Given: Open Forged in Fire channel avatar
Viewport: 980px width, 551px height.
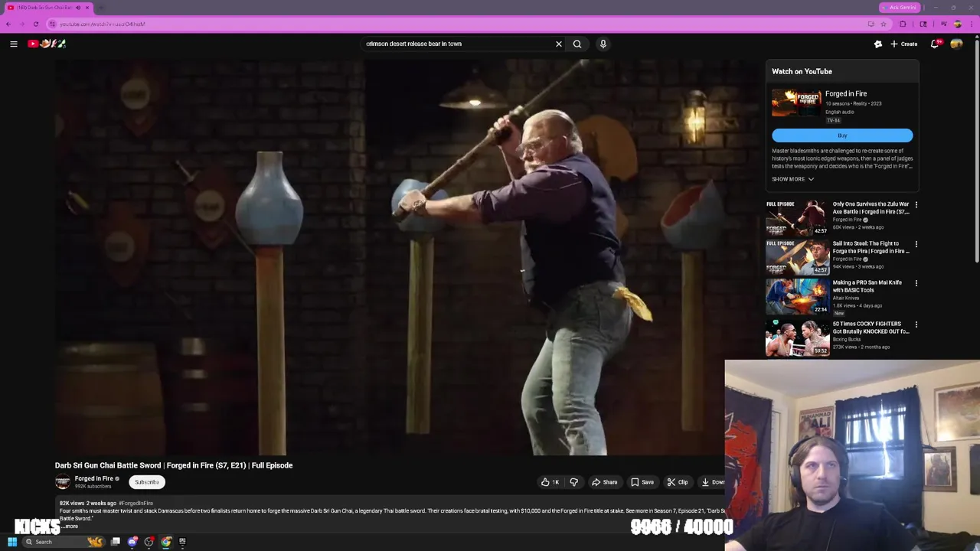Looking at the screenshot, I should click(63, 481).
